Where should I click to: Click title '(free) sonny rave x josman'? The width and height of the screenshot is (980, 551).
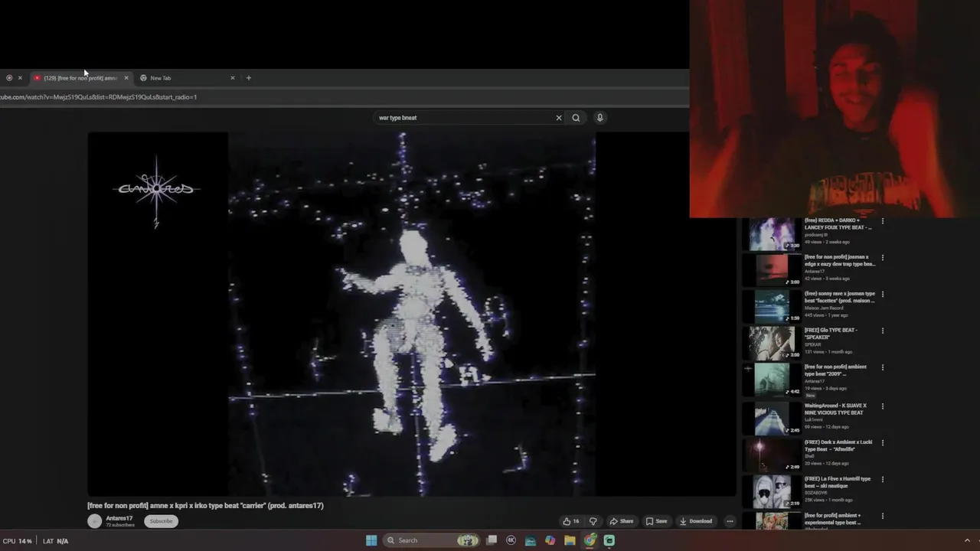(x=839, y=297)
